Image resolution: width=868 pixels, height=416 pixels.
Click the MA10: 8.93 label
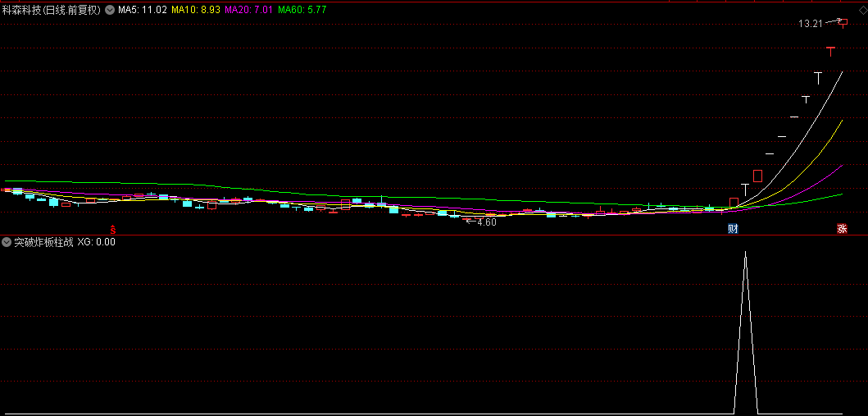(194, 9)
